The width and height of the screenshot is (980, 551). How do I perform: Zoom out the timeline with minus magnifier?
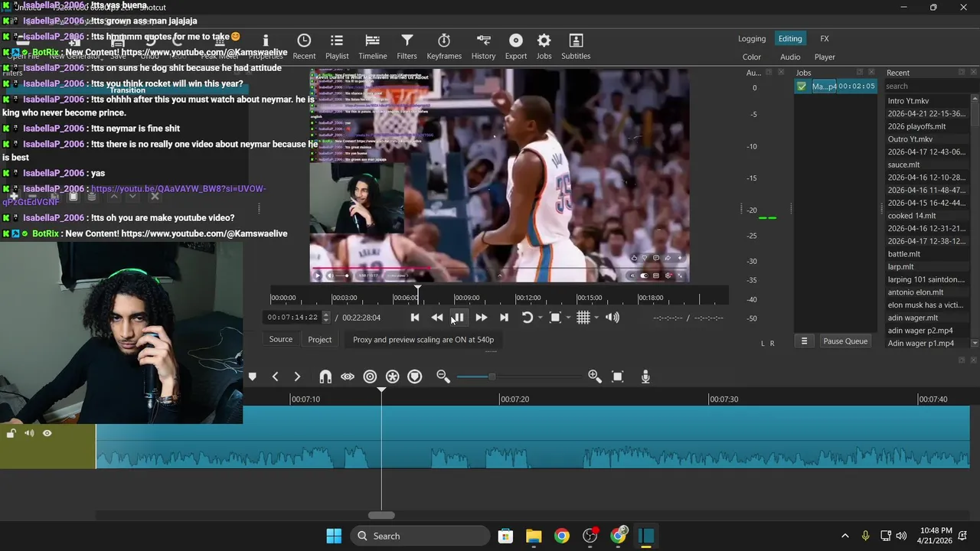443,376
